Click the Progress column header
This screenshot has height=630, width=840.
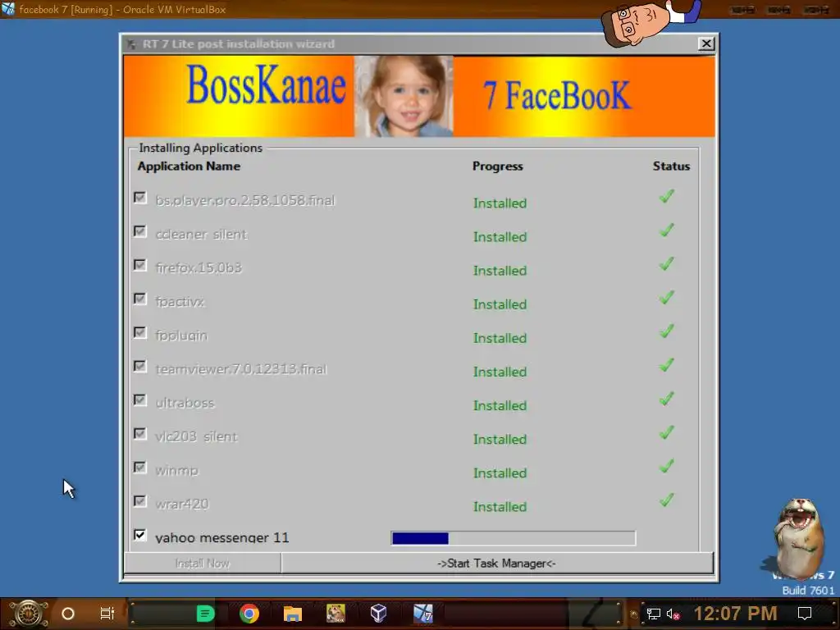[497, 166]
